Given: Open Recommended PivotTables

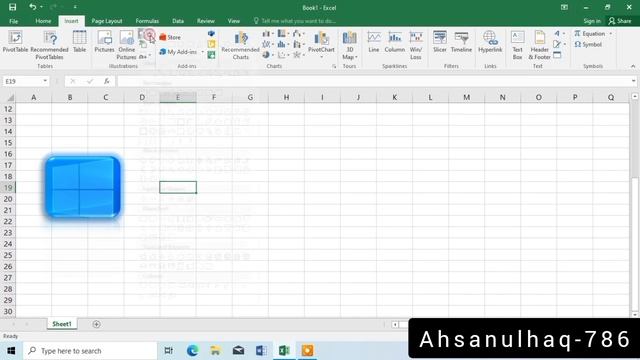Looking at the screenshot, I should pos(49,45).
